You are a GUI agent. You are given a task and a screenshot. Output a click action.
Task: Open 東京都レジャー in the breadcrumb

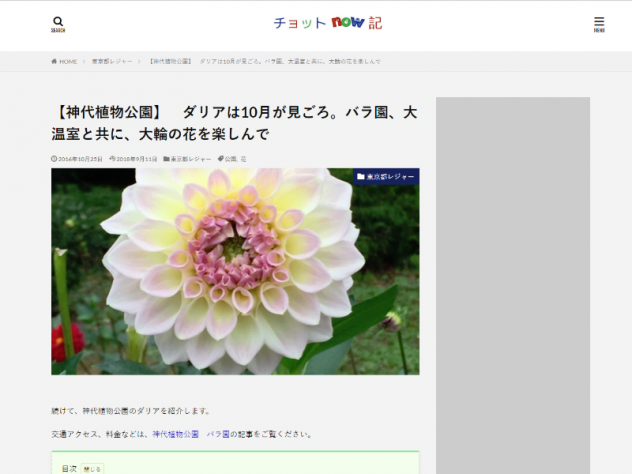[x=112, y=62]
